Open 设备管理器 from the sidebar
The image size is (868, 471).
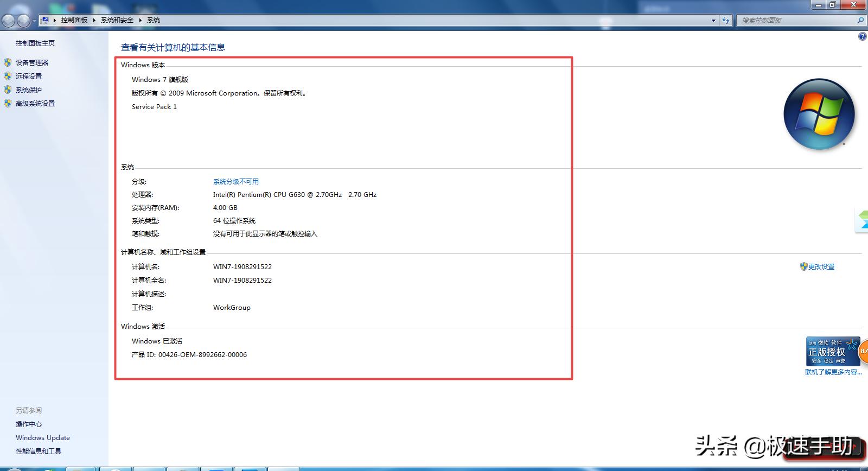(32, 63)
